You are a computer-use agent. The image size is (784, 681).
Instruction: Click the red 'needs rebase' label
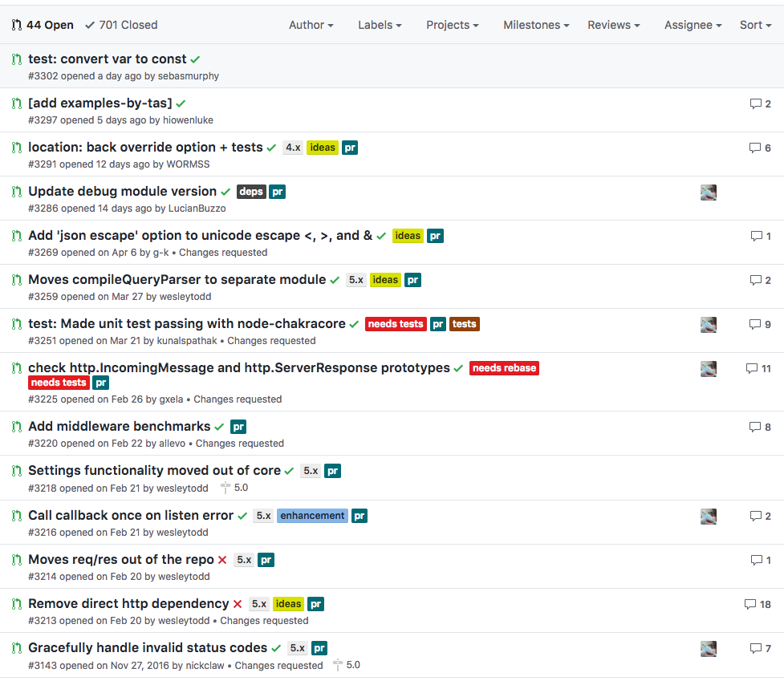tap(504, 368)
